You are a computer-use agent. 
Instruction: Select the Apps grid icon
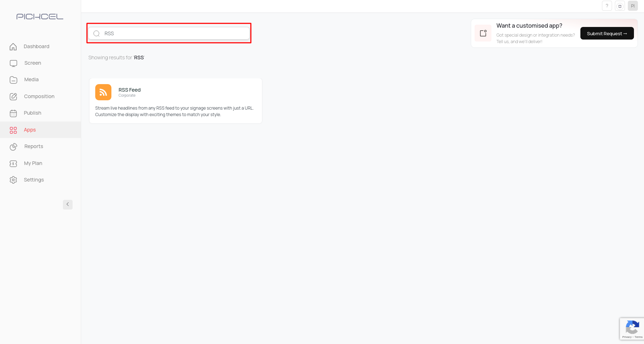[x=13, y=130]
